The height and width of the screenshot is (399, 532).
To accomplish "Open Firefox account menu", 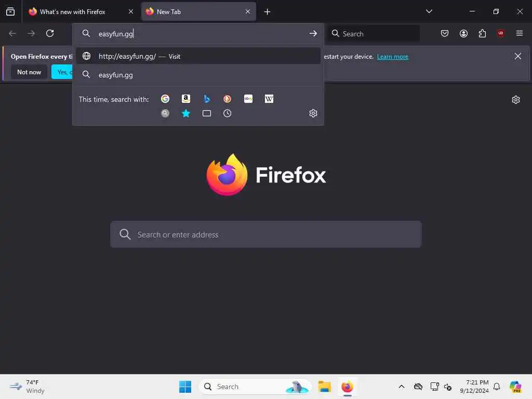I will point(463,33).
